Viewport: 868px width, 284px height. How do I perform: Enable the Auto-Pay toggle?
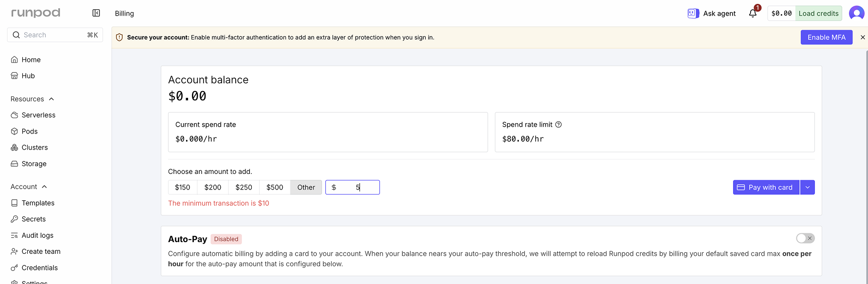tap(805, 238)
